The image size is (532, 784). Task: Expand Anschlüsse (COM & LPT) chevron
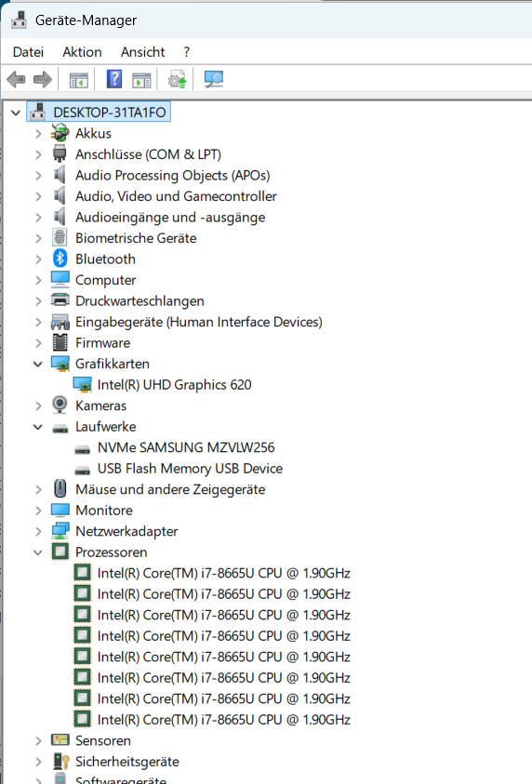(38, 154)
